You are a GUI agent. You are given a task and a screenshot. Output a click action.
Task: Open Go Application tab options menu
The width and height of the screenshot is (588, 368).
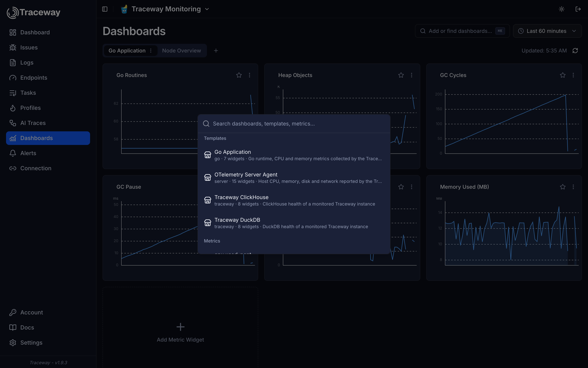[x=151, y=51]
